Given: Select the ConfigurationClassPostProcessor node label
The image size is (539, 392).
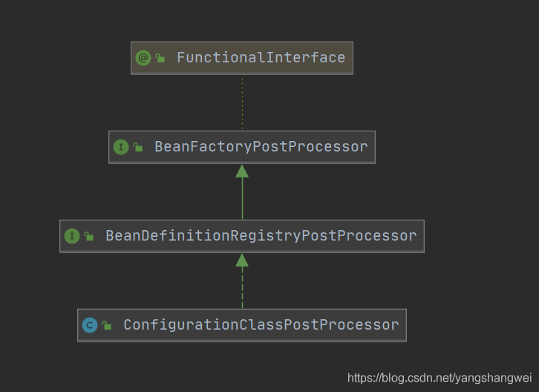Looking at the screenshot, I should point(261,325).
